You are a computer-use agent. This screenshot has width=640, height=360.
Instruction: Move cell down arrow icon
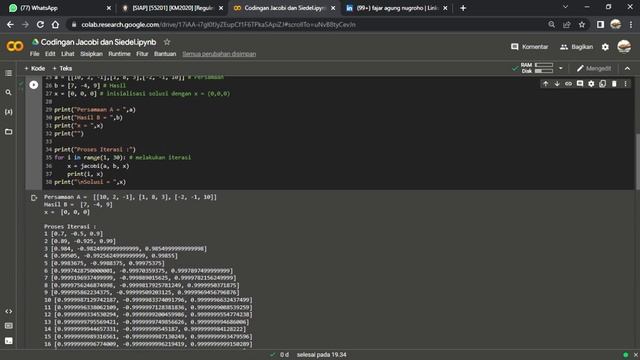(x=557, y=84)
